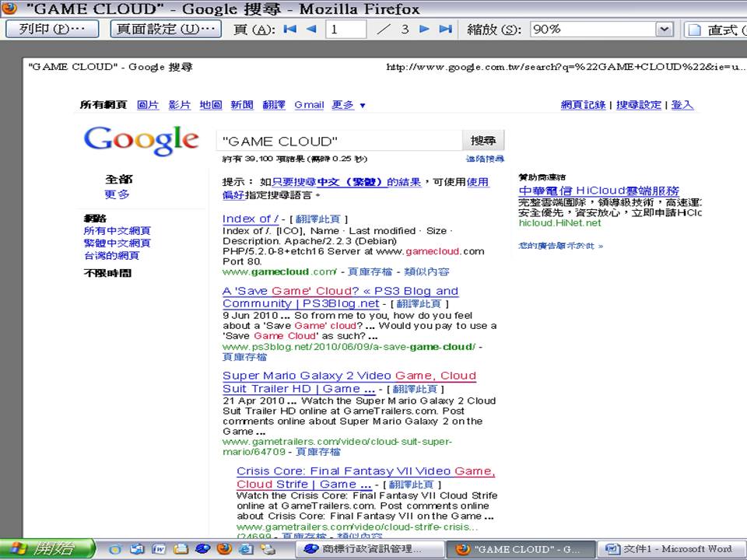This screenshot has width=747, height=560.
Task: Launch Firefox from quick launch bar
Action: click(x=225, y=549)
